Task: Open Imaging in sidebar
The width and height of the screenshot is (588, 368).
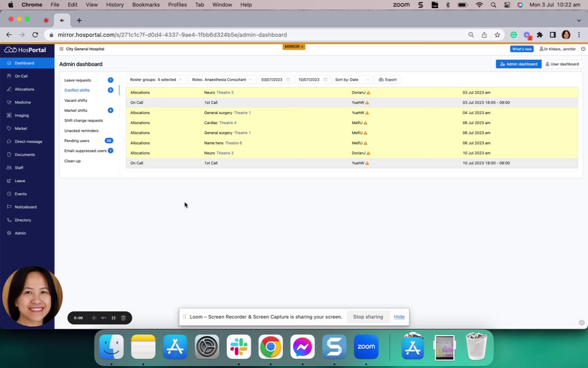Action: coord(27,116)
